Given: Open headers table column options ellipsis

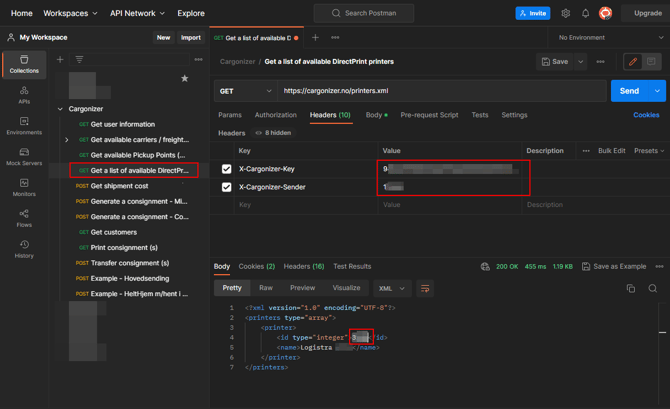Looking at the screenshot, I should (586, 151).
